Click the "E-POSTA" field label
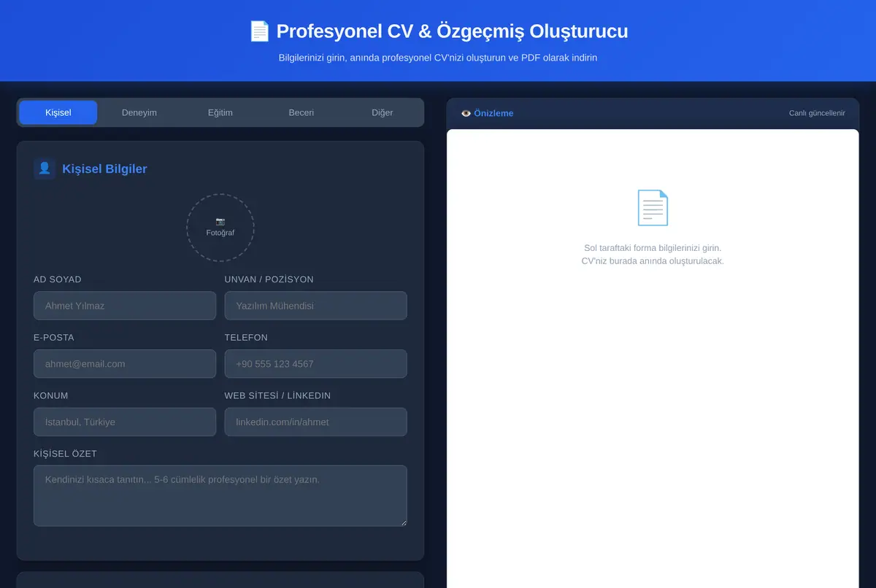Viewport: 876px width, 588px height. 54,338
